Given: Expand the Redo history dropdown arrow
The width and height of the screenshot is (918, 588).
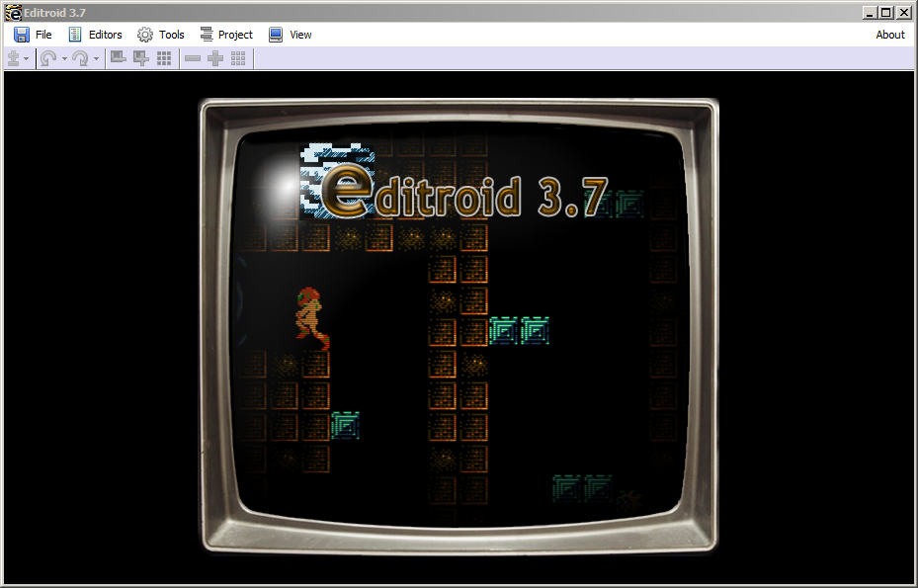Looking at the screenshot, I should (x=96, y=58).
